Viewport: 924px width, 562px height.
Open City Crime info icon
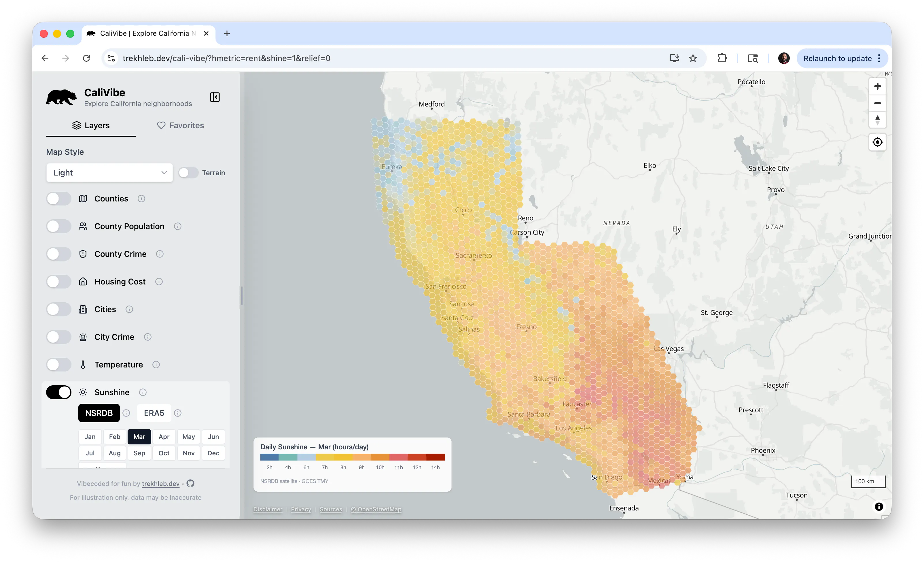pos(148,337)
